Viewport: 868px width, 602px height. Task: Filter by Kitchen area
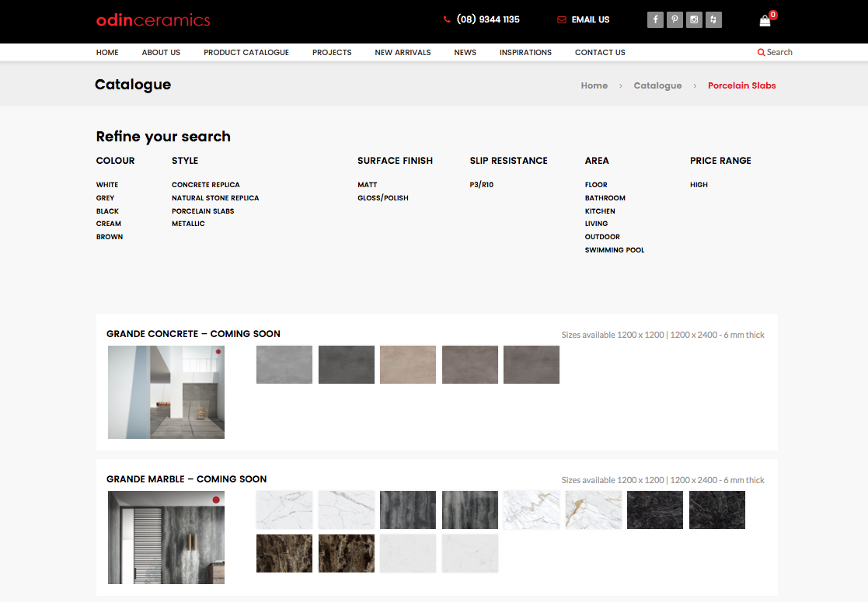(600, 211)
